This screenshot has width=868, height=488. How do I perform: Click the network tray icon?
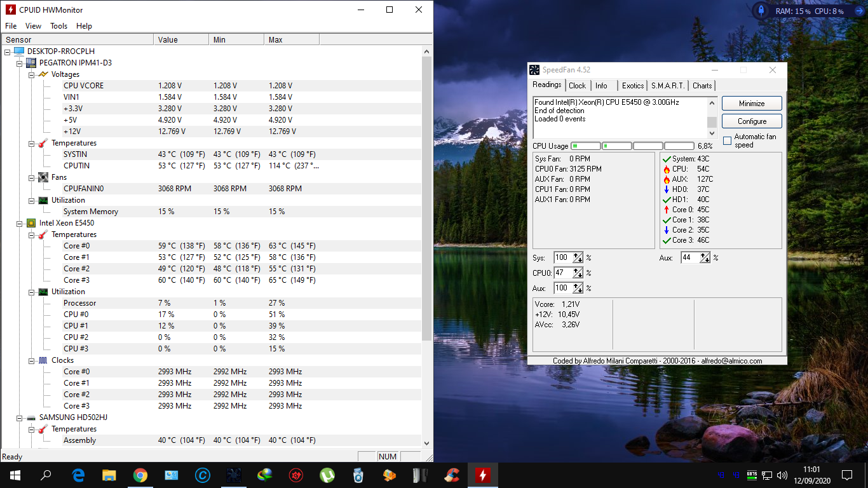pyautogui.click(x=767, y=475)
